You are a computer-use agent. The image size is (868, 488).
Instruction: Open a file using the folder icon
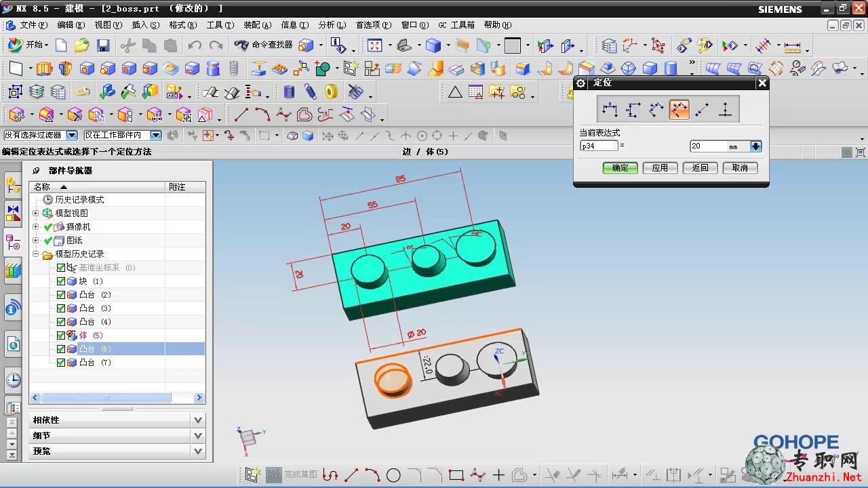click(x=82, y=45)
